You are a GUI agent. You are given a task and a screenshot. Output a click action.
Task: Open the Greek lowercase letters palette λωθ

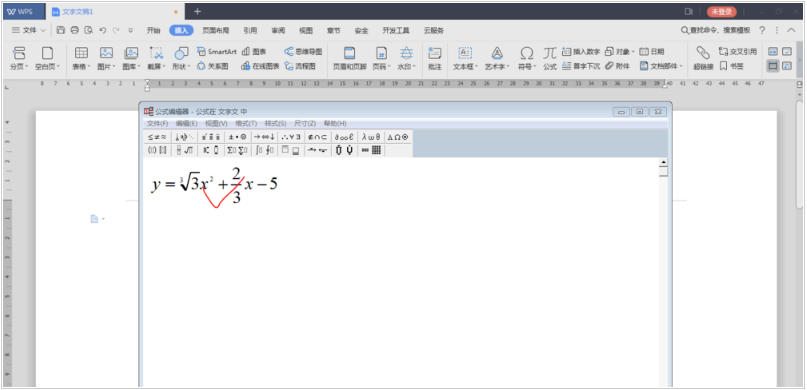[x=371, y=137]
